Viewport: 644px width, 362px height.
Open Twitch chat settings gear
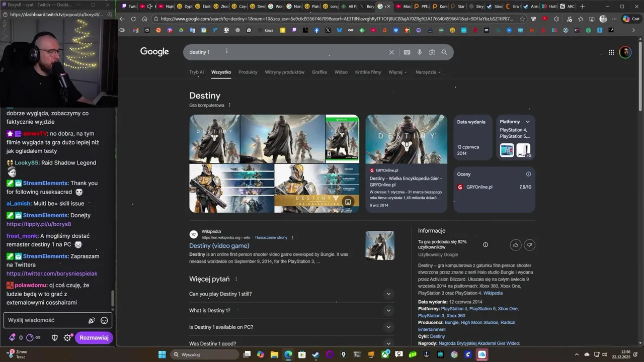pyautogui.click(x=67, y=338)
